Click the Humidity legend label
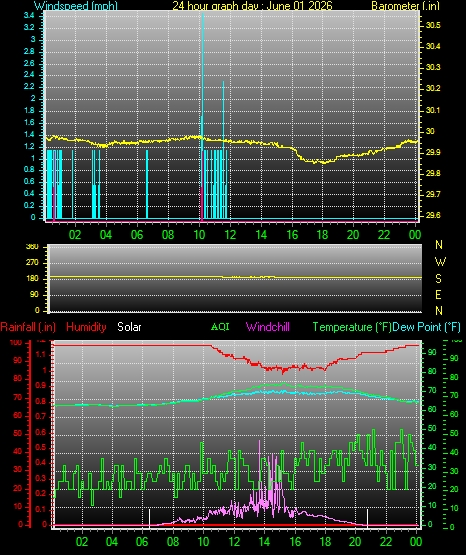The width and height of the screenshot is (466, 555). coord(86,327)
